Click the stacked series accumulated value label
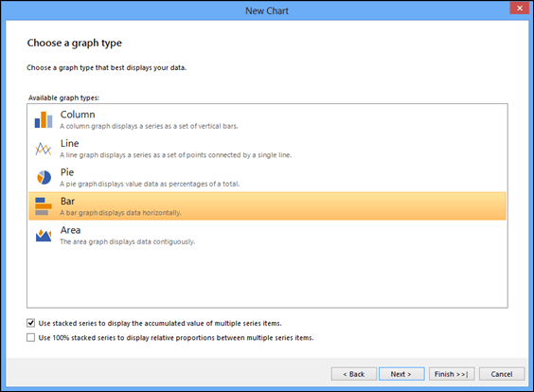This screenshot has width=534, height=392. pos(160,323)
